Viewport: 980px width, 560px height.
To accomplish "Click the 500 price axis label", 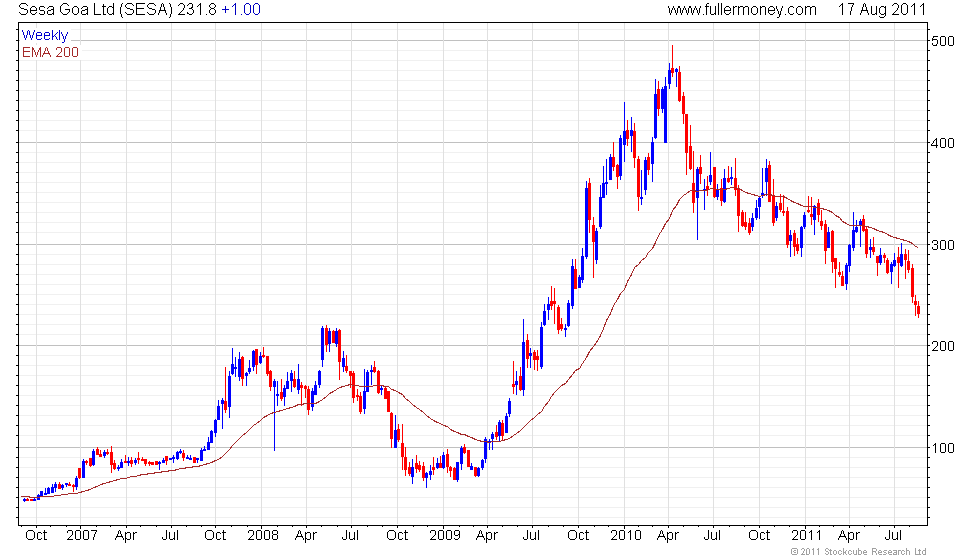I will pos(943,41).
